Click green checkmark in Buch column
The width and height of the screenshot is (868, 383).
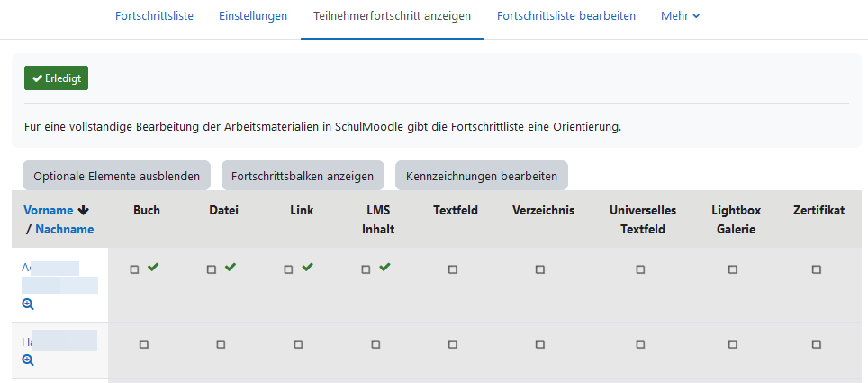pyautogui.click(x=153, y=268)
